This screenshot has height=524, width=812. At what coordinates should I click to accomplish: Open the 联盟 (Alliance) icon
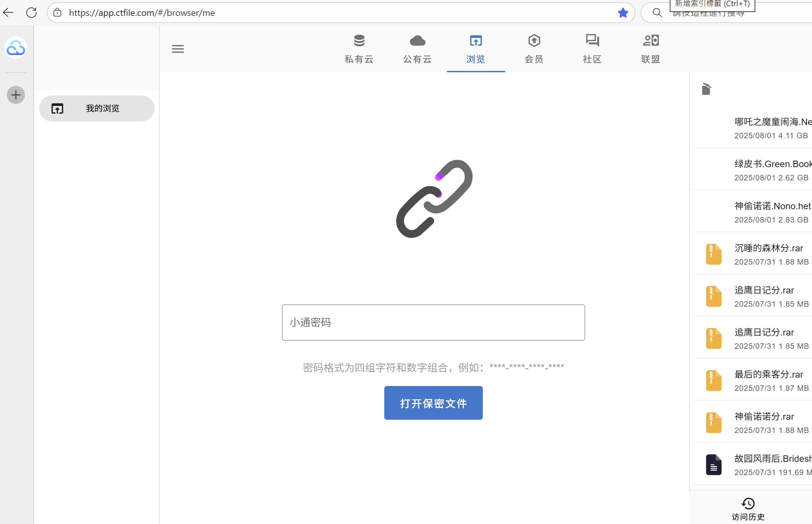click(650, 40)
